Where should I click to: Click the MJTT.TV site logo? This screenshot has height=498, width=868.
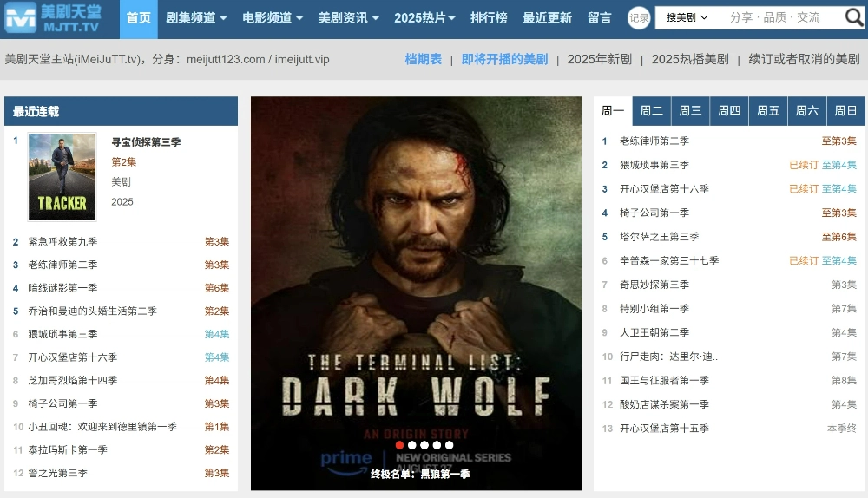[53, 18]
